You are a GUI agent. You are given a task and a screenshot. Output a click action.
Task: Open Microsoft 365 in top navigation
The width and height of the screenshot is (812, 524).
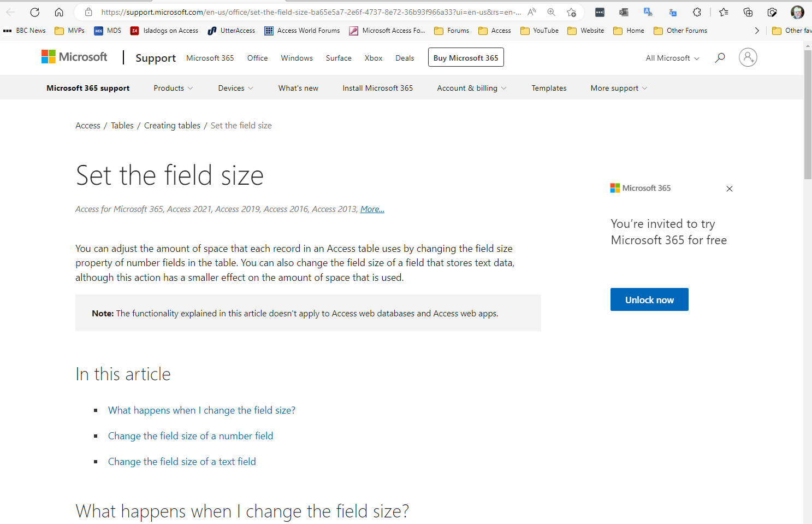210,58
